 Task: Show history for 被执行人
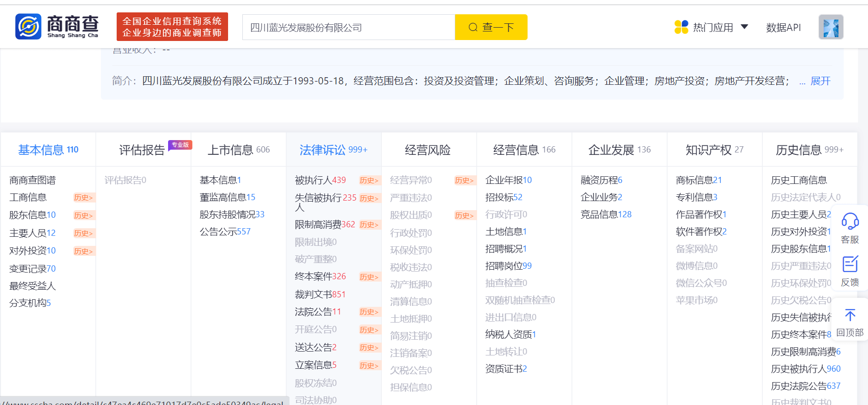(369, 180)
